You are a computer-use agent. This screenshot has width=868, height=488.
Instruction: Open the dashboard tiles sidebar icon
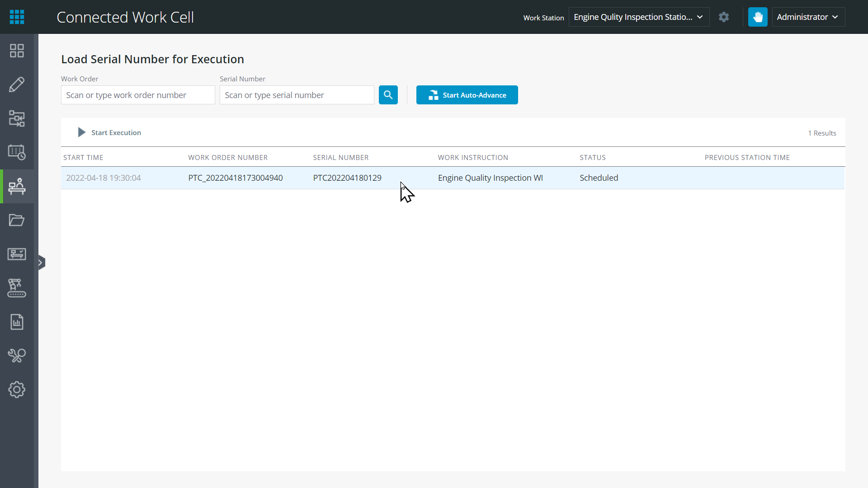point(17,51)
